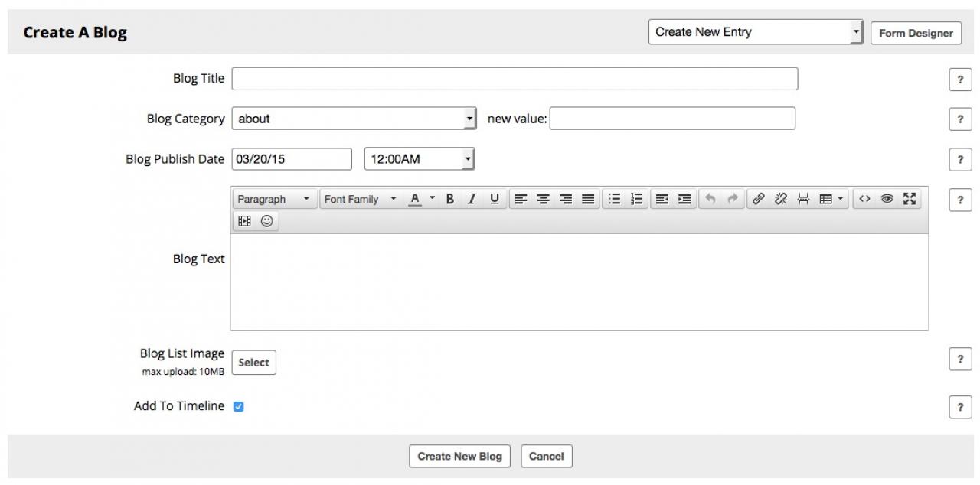Open the Font Family menu
Screen dimensions: 980x485
coord(360,199)
